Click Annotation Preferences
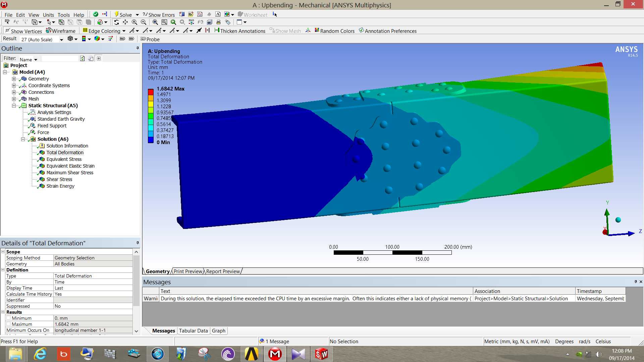The height and width of the screenshot is (362, 644). click(x=388, y=31)
